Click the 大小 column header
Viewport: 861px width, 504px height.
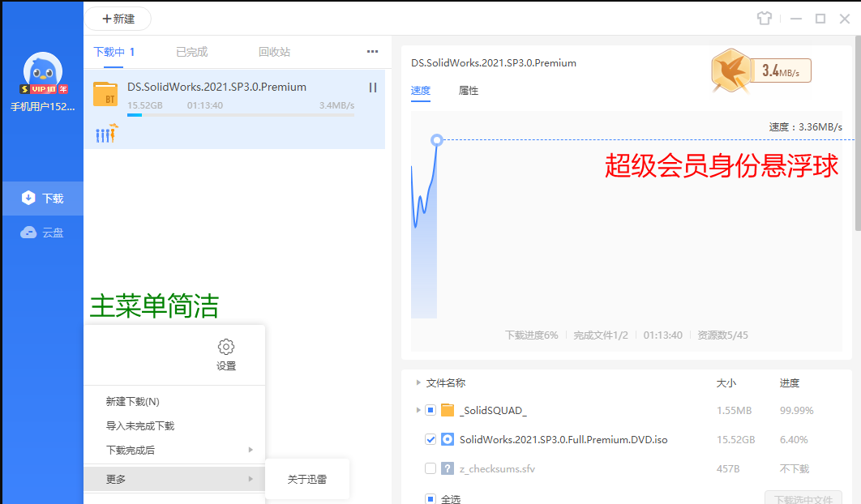pyautogui.click(x=726, y=383)
